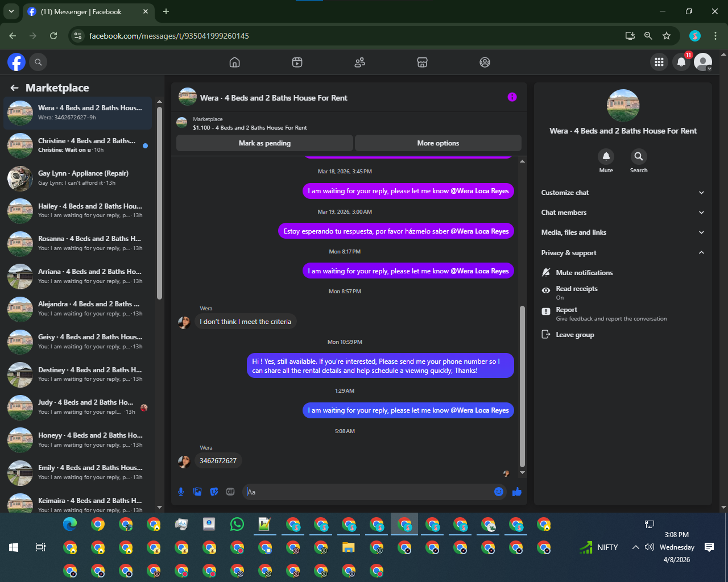This screenshot has width=728, height=582.
Task: Open the emoji picker in message box
Action: pos(499,492)
